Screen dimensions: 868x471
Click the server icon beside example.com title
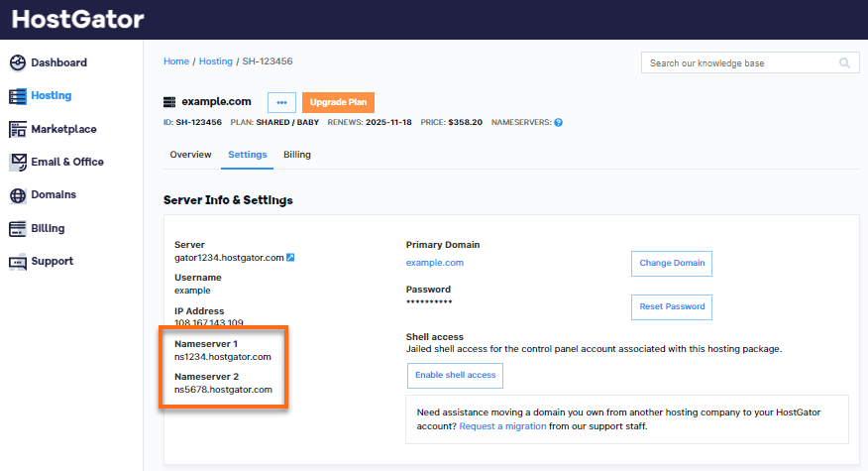coord(169,102)
